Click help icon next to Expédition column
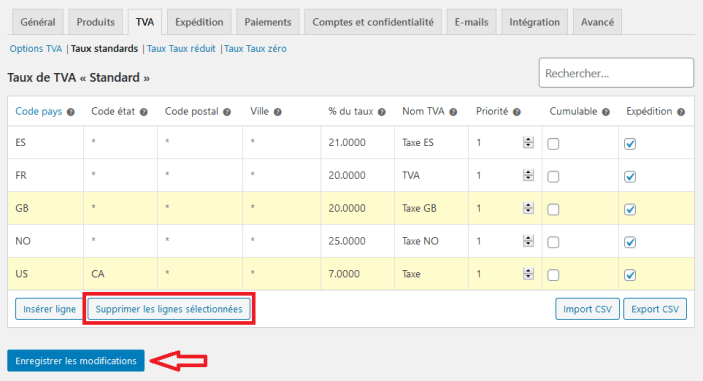 point(681,112)
